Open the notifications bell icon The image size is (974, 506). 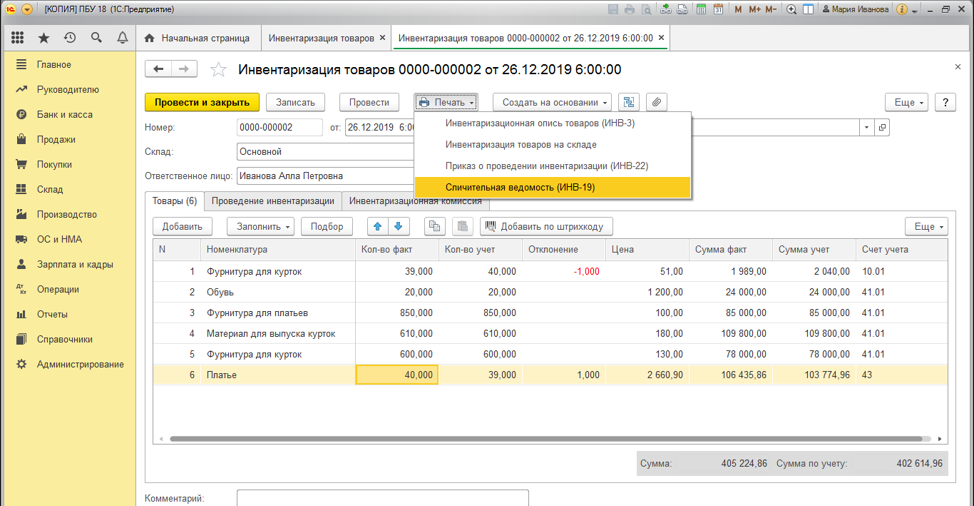coord(122,38)
